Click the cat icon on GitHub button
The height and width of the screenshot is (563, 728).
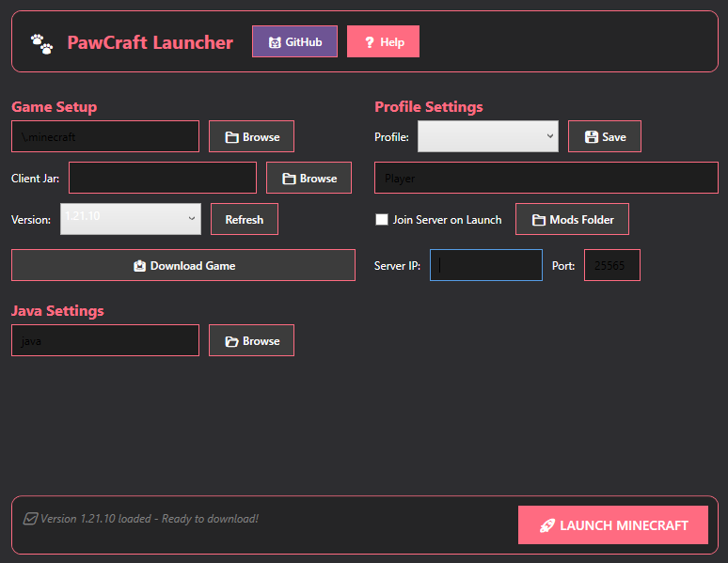275,42
